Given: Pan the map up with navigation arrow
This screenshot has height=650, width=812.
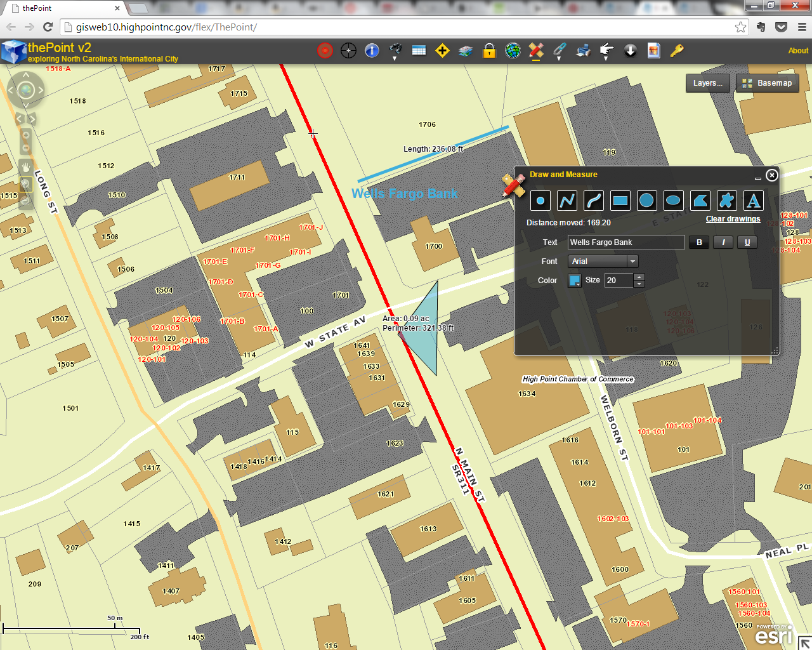Looking at the screenshot, I should [x=26, y=76].
